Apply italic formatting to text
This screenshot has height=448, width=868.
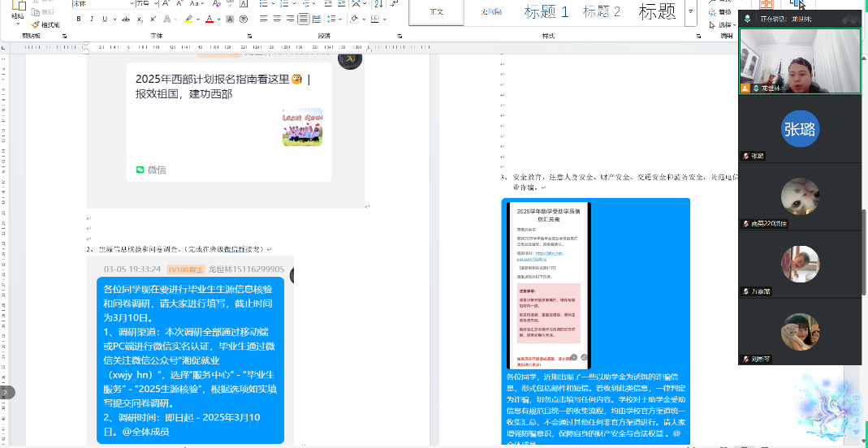point(92,19)
